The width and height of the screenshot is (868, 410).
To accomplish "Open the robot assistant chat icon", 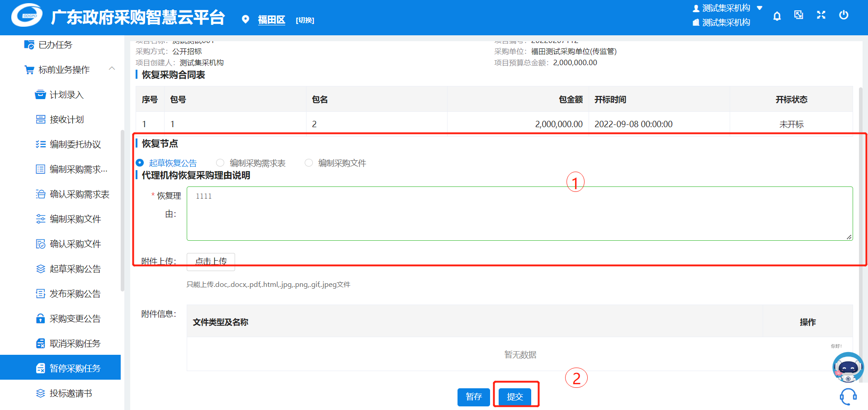I will (x=848, y=367).
